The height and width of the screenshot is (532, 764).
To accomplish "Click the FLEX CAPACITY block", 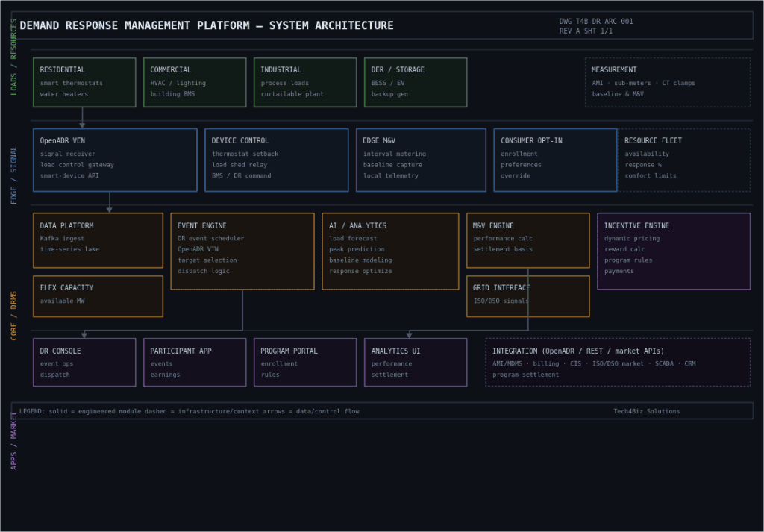I will pos(98,296).
